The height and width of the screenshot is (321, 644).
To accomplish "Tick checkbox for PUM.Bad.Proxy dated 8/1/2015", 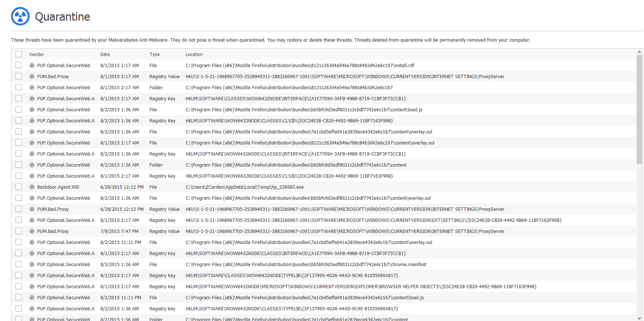I will pos(19,76).
